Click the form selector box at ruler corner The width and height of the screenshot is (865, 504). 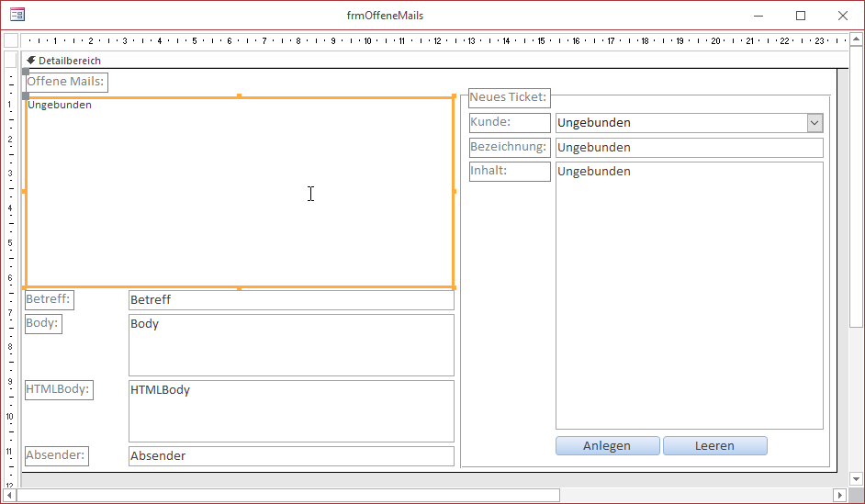[x=11, y=40]
